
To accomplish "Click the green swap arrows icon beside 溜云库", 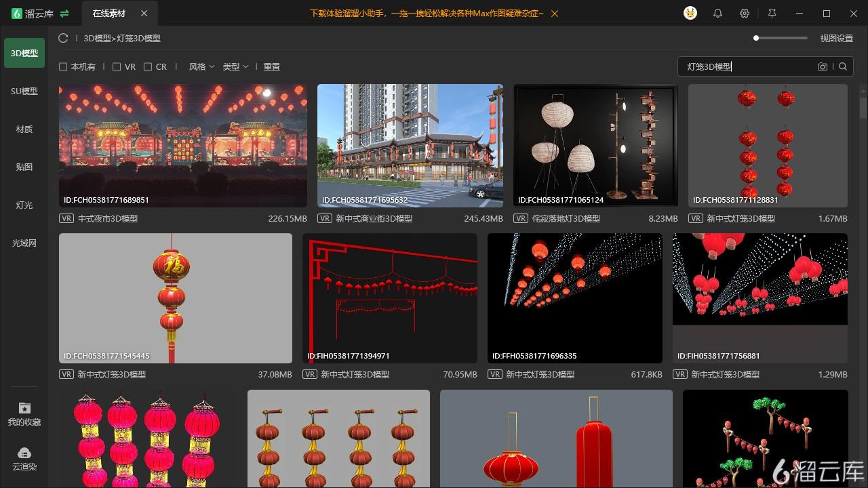I will [64, 14].
